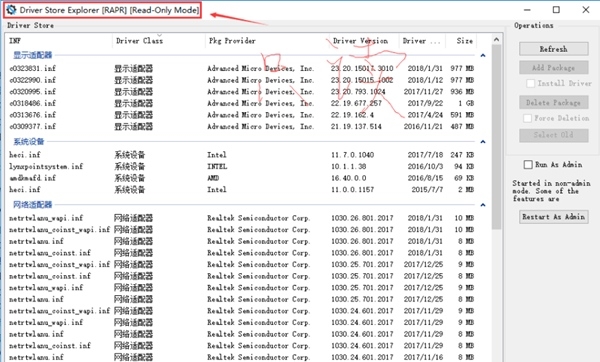Sort by the INF column header
The height and width of the screenshot is (362, 600).
pyautogui.click(x=59, y=41)
